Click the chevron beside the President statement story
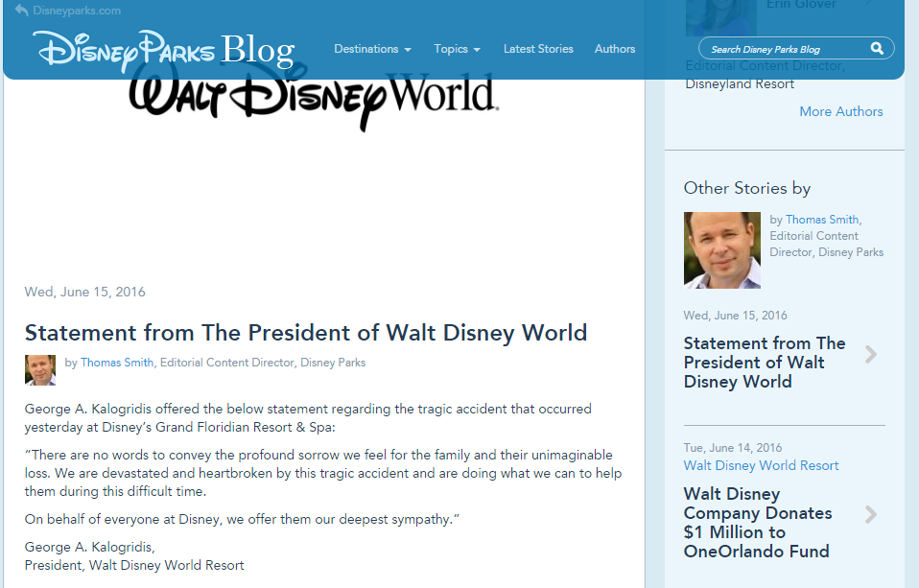The image size is (919, 588). pyautogui.click(x=870, y=355)
